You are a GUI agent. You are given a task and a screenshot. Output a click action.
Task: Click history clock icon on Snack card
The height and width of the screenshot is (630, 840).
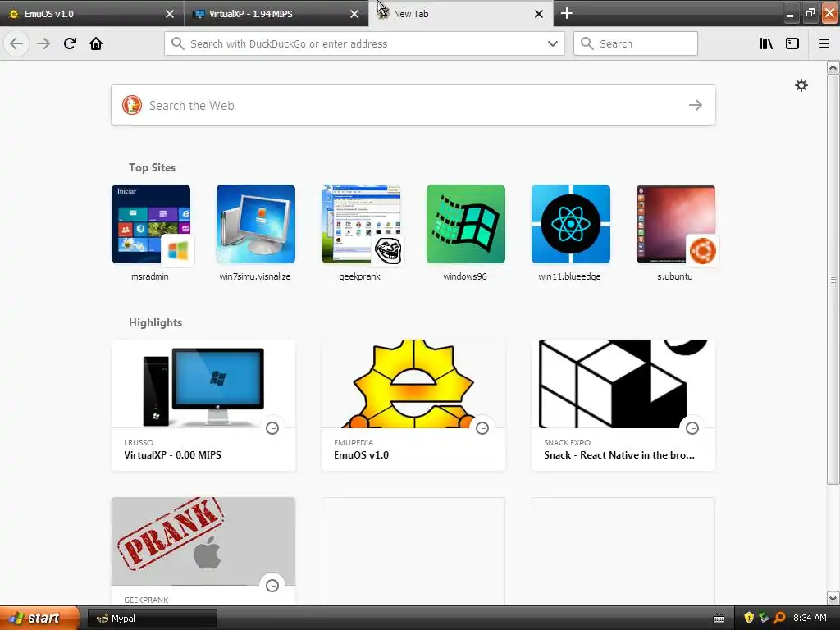pos(692,427)
